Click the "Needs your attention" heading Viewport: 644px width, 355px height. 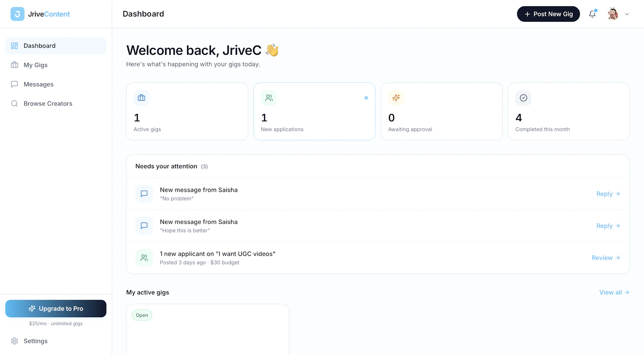(166, 166)
